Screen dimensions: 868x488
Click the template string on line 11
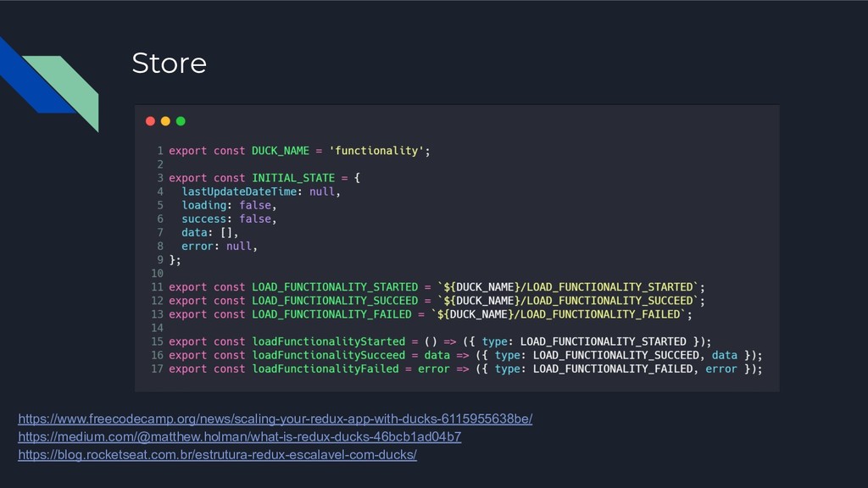568,287
